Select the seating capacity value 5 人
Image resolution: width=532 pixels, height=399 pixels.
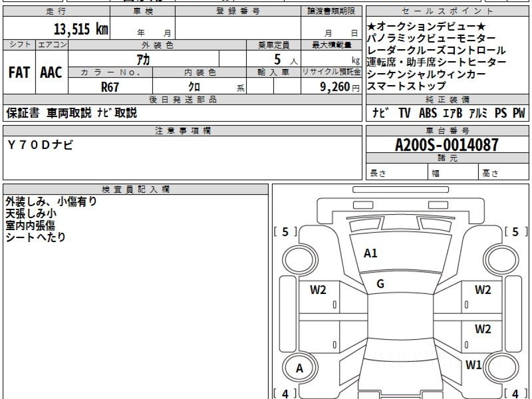[286, 59]
